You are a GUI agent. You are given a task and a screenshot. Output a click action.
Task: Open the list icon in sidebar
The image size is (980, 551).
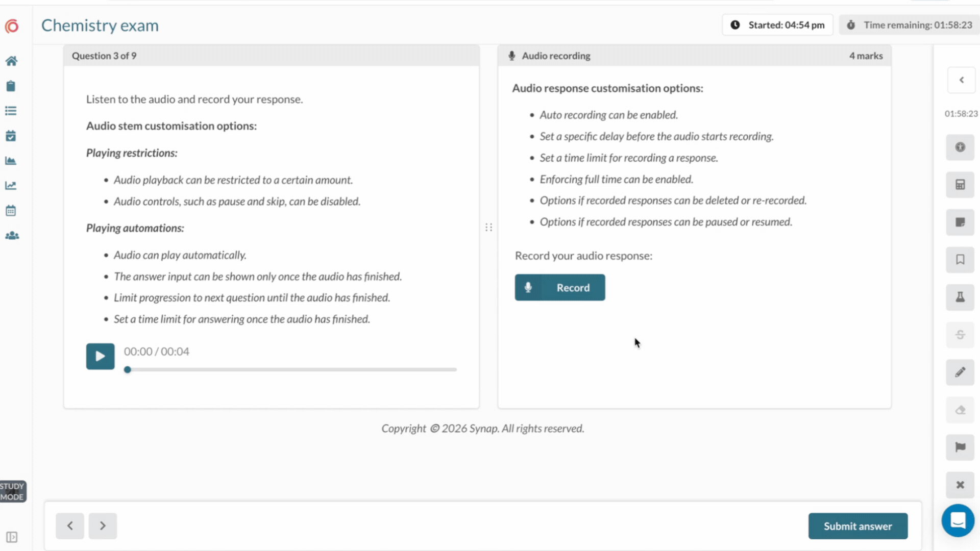point(11,111)
